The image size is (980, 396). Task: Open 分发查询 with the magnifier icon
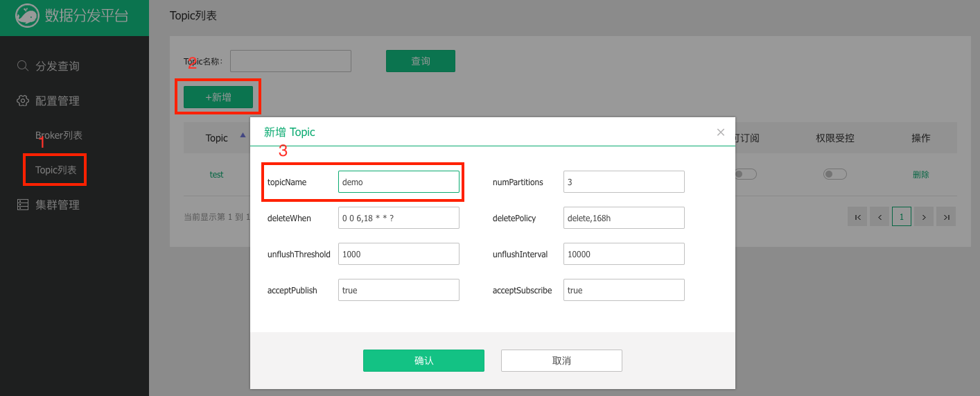(x=23, y=66)
